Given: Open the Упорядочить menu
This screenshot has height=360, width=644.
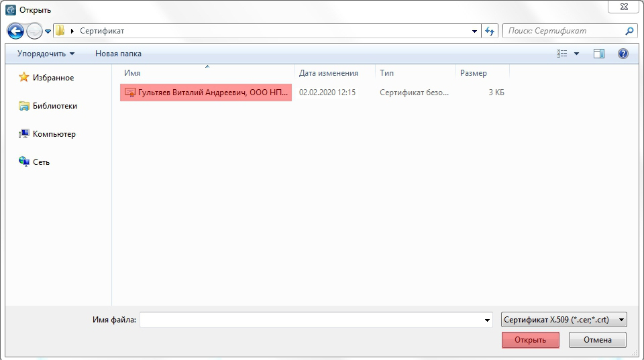Looking at the screenshot, I should 46,54.
